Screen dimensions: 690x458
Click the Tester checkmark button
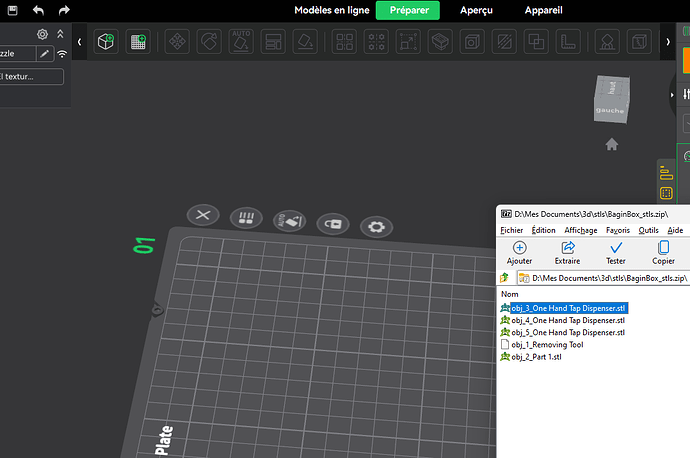click(616, 252)
